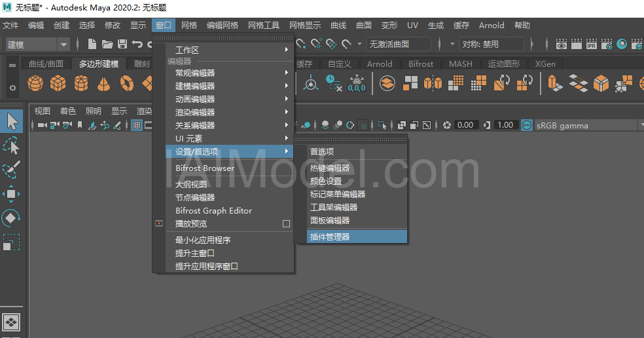This screenshot has width=644, height=338.
Task: Create a polygon cone from shelf
Action: tap(103, 83)
